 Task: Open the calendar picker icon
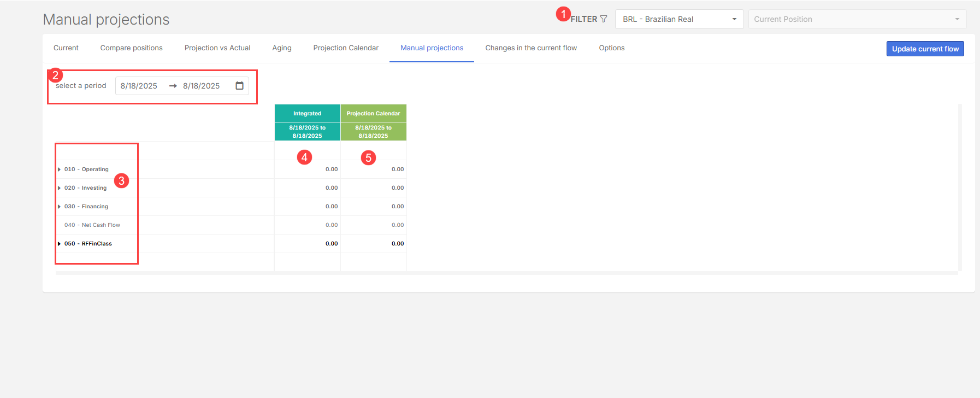click(x=239, y=86)
